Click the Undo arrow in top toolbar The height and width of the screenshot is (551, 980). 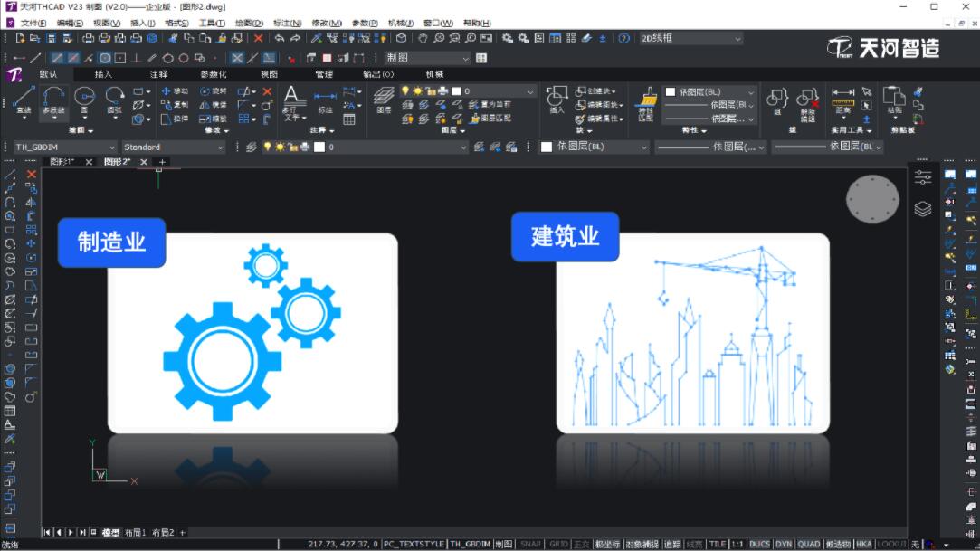[x=279, y=39]
